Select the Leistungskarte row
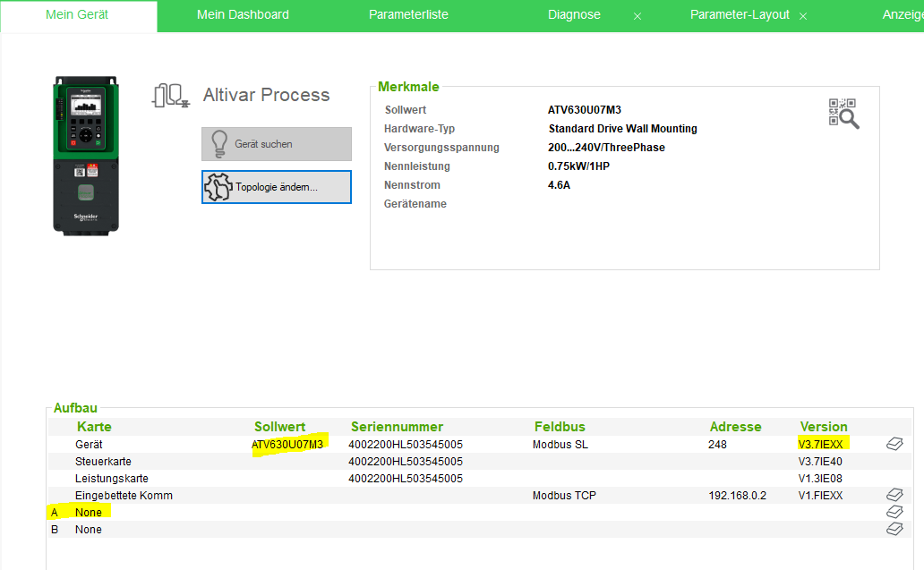Screen dimensions: 924x570 coord(480,478)
